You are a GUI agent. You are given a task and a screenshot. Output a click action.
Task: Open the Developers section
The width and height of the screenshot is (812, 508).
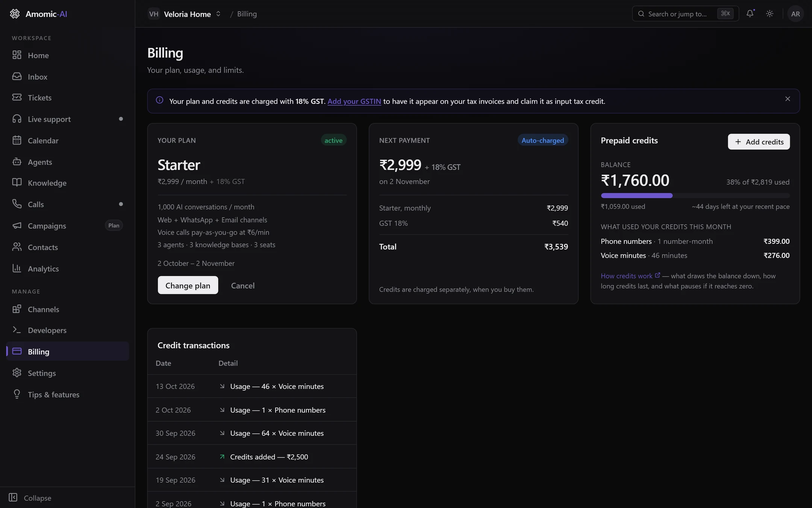click(68, 330)
